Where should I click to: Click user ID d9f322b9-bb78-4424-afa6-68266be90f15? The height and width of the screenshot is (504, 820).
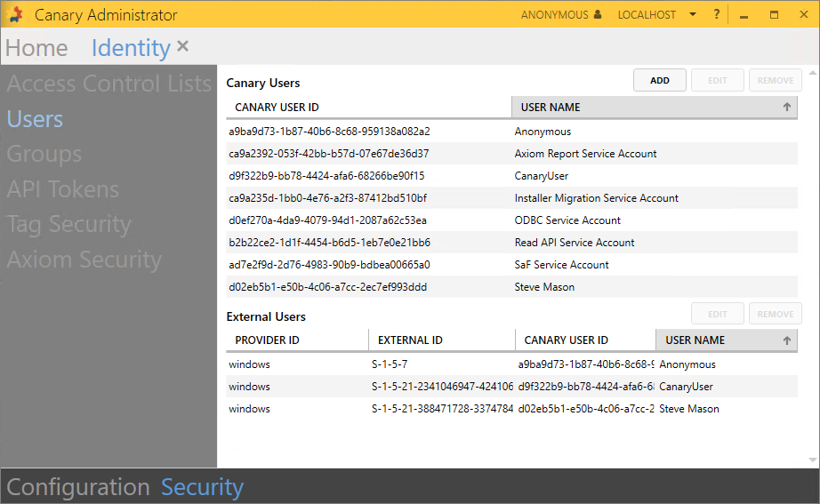326,176
